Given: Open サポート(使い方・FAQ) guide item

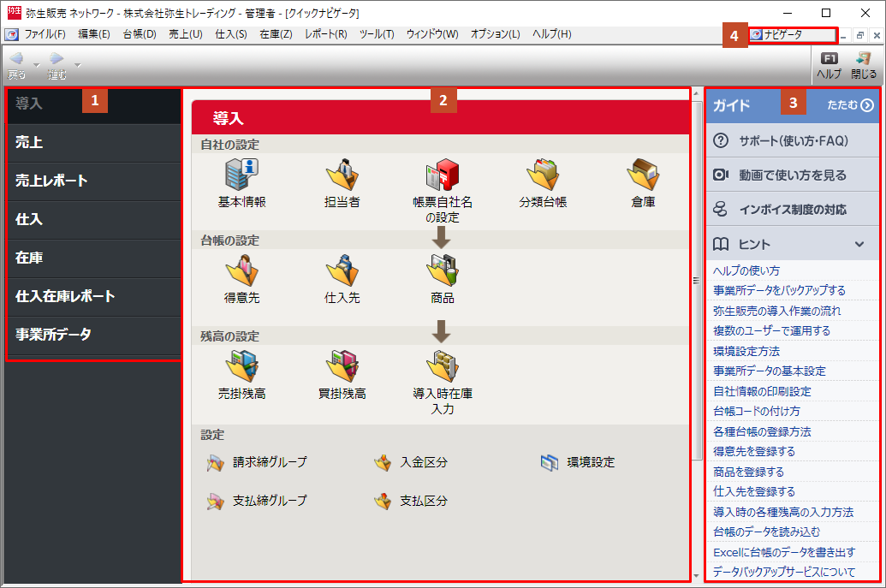Looking at the screenshot, I should pyautogui.click(x=792, y=140).
